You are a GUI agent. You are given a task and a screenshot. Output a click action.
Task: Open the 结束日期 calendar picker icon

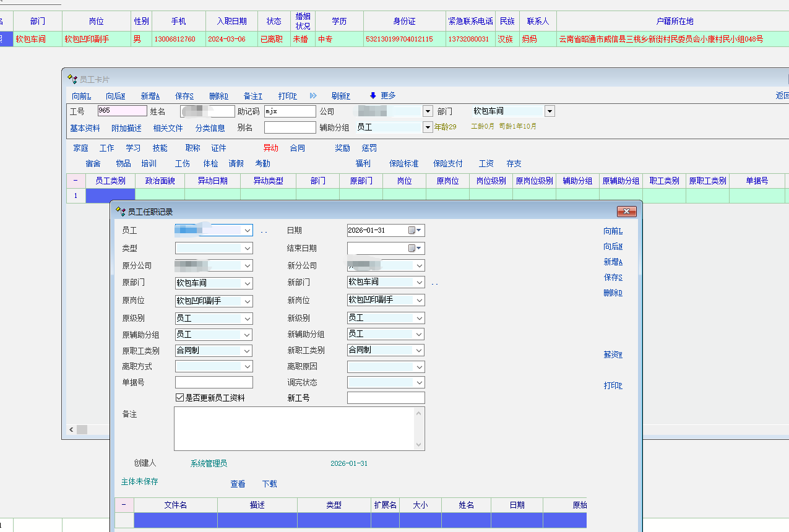coord(413,249)
